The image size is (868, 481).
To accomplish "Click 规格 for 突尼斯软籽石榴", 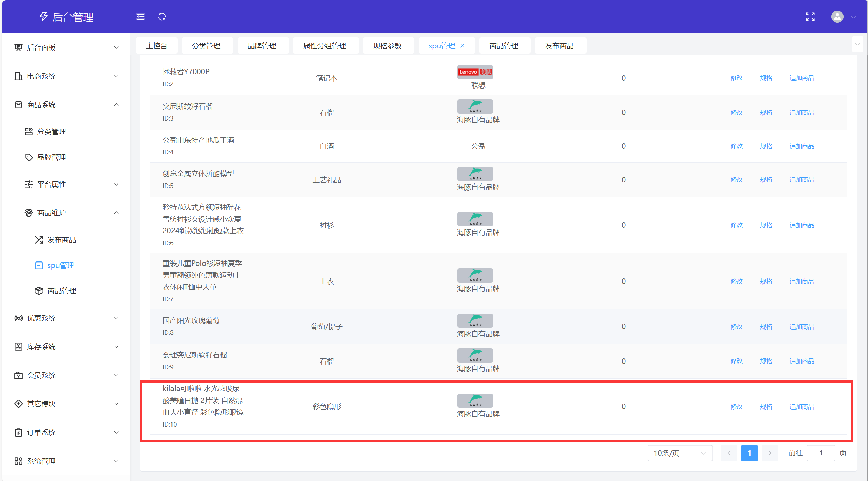I will tap(766, 112).
